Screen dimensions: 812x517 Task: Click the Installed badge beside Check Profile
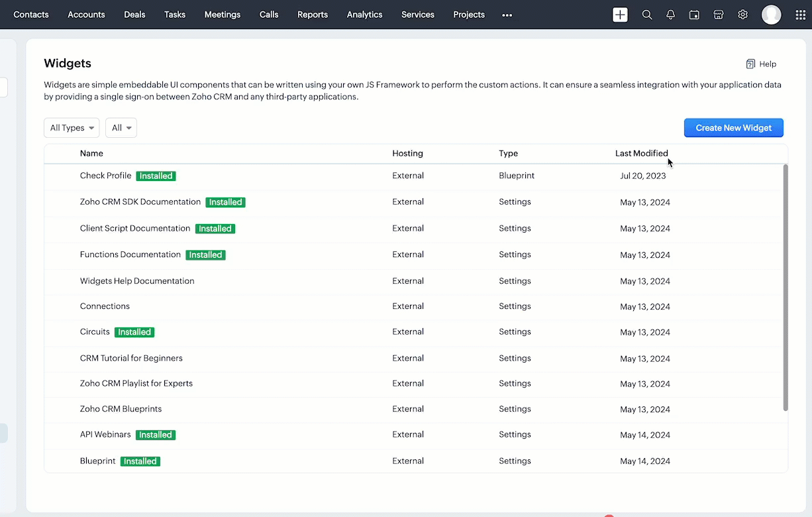coord(156,176)
